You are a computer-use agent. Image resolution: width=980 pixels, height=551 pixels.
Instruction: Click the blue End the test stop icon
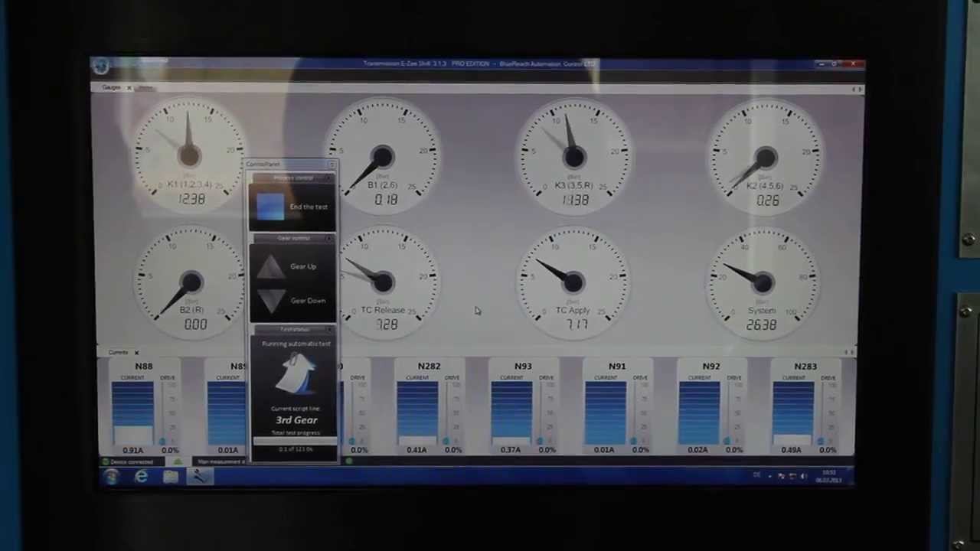[269, 207]
